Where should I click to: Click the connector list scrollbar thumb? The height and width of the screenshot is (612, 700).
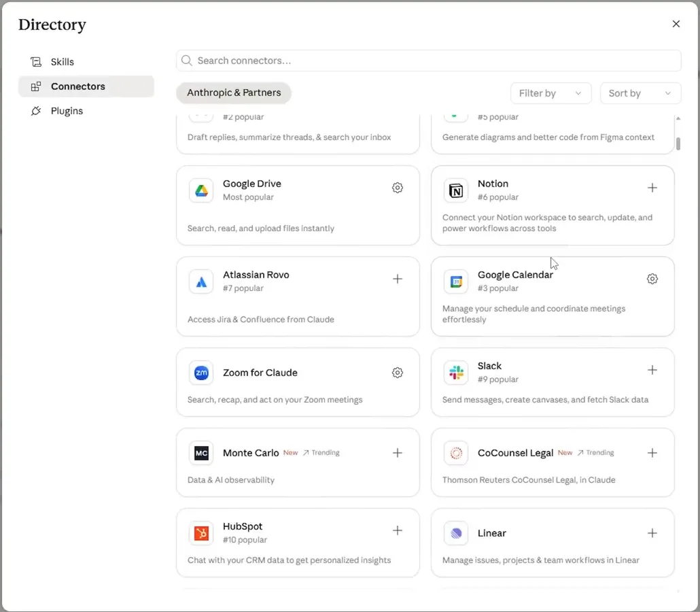[x=678, y=144]
